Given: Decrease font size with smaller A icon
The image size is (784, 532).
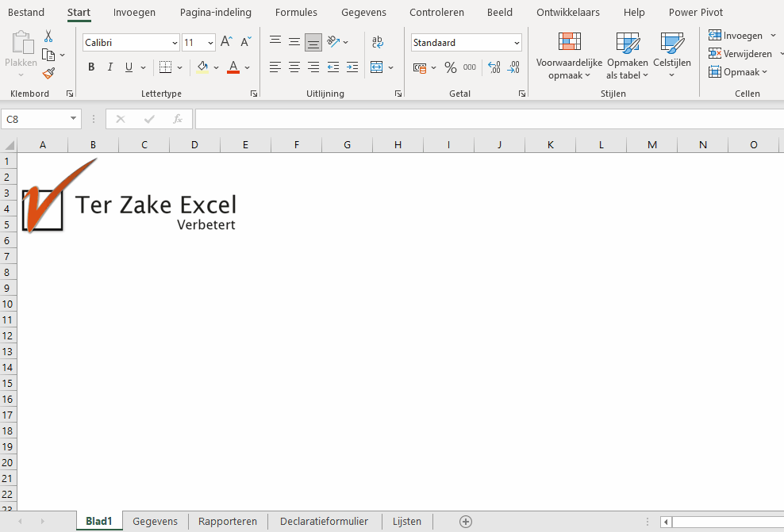Looking at the screenshot, I should pos(245,42).
